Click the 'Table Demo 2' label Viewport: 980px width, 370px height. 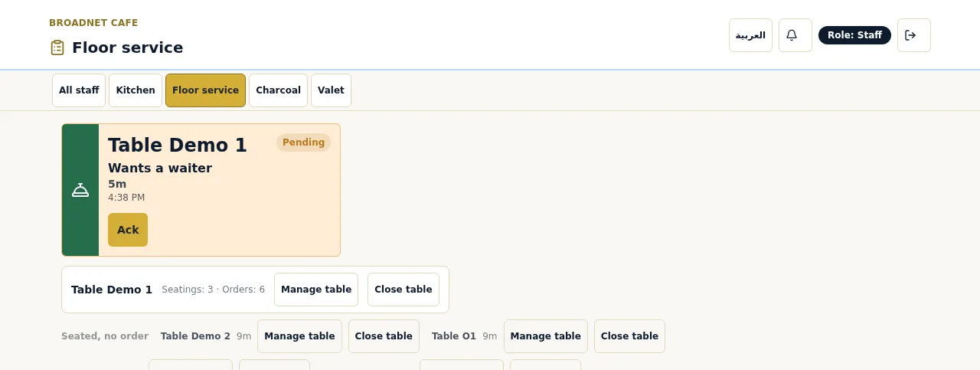click(195, 336)
